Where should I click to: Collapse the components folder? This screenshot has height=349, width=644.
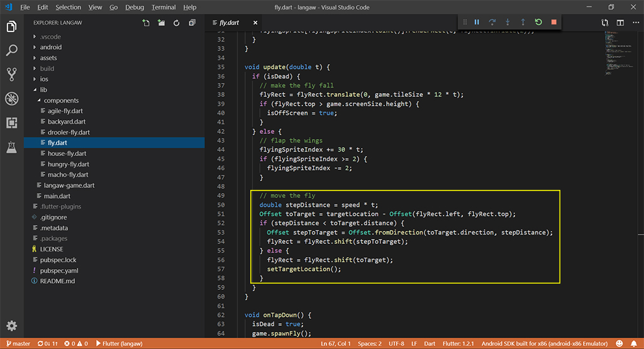point(61,101)
